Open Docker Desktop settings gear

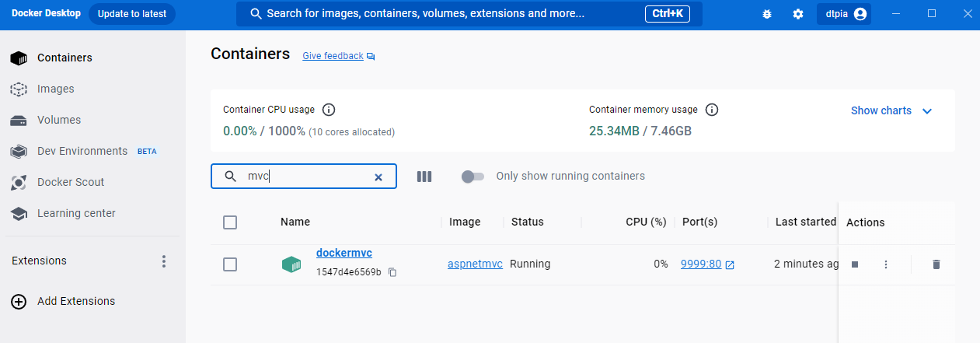[798, 14]
